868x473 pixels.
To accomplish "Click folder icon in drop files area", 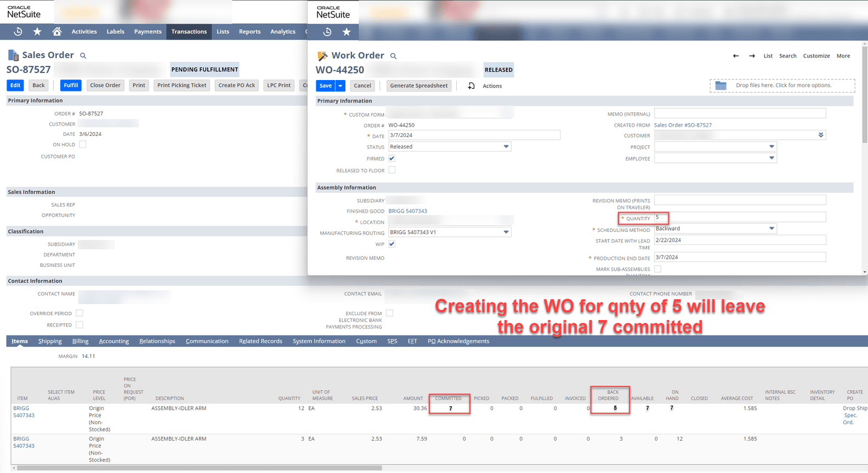I will click(x=721, y=86).
